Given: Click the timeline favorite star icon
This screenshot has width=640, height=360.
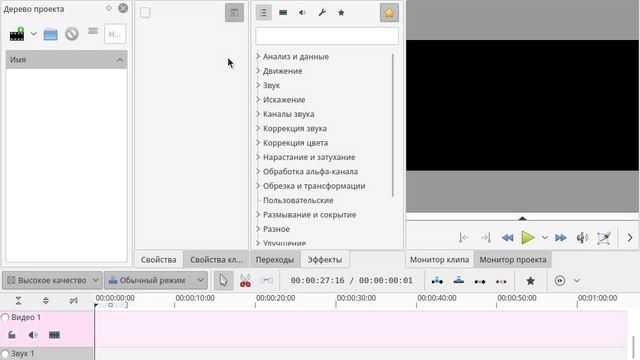Looking at the screenshot, I should 530,281.
